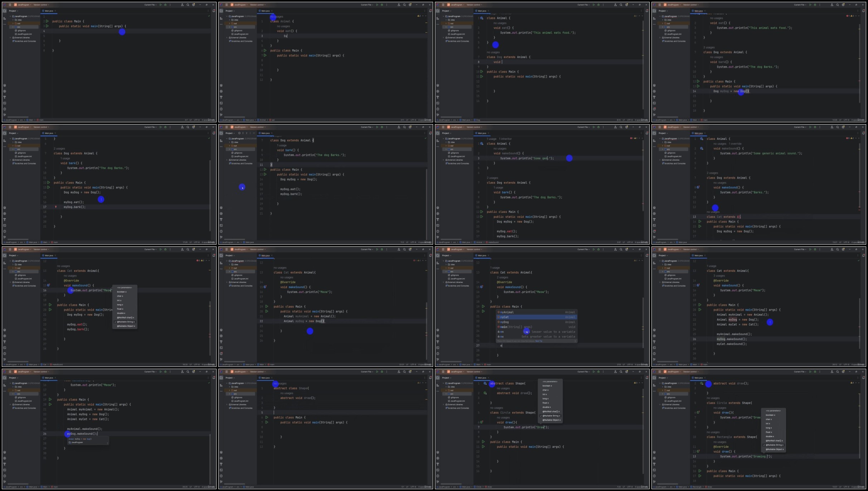Image resolution: width=868 pixels, height=491 pixels.
Task: Select Main.java tab in eight-line Main frame
Action: coord(48,11)
